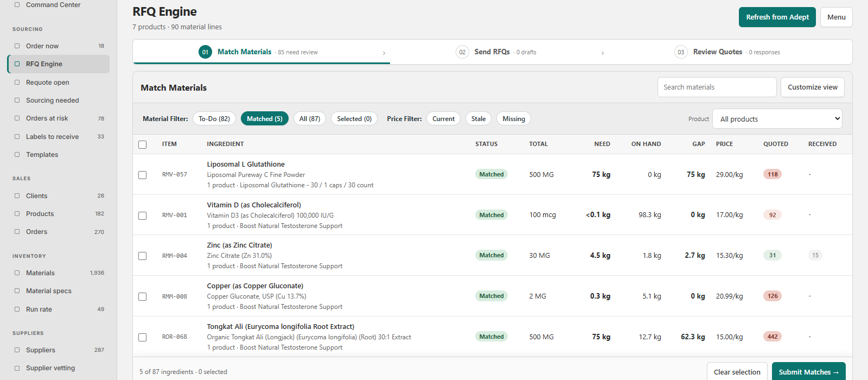Viewport: 868px width, 380px height.
Task: Open the Match Materials step tab
Action: tap(261, 52)
